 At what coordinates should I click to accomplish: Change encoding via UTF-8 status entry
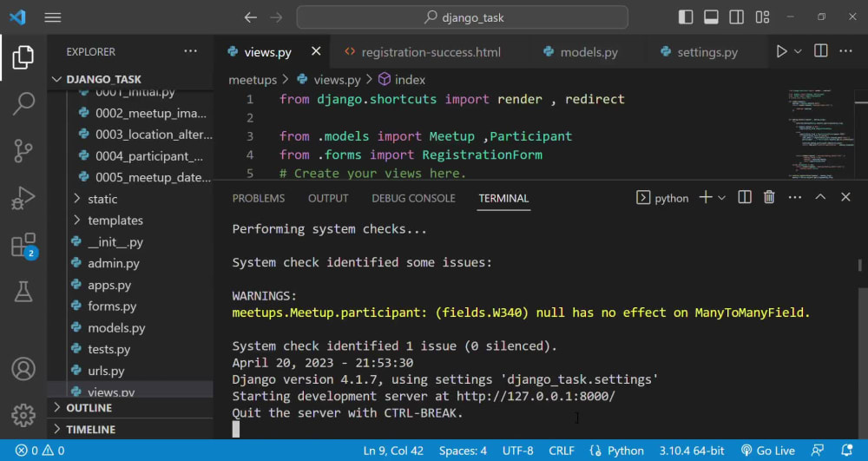[517, 451]
